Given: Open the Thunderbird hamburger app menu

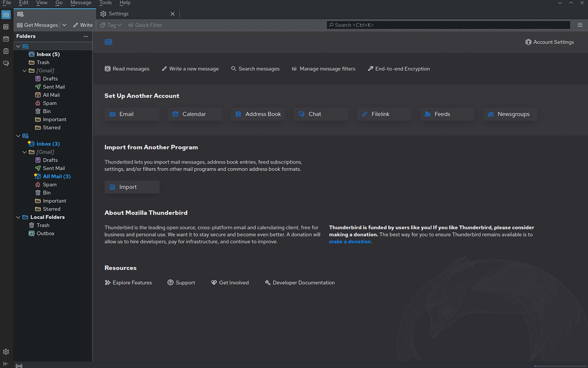Looking at the screenshot, I should (580, 25).
